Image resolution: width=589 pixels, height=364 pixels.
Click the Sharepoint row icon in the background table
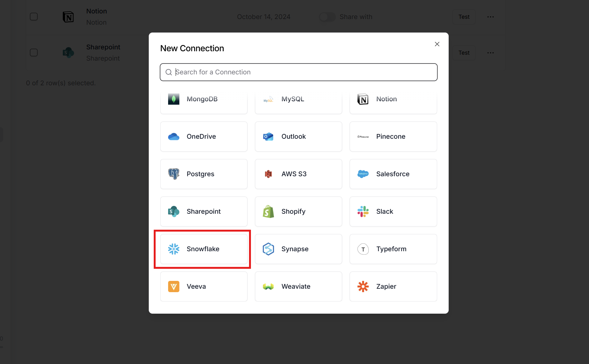click(68, 52)
